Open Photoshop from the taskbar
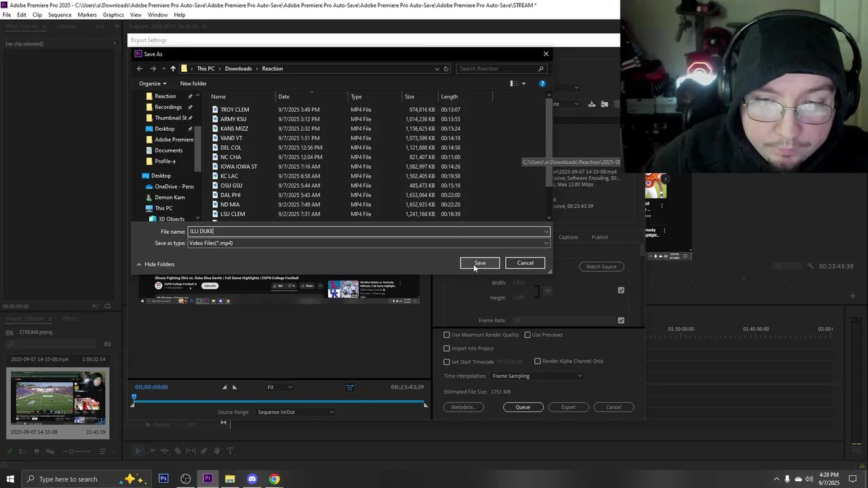The width and height of the screenshot is (868, 488). coord(163,479)
